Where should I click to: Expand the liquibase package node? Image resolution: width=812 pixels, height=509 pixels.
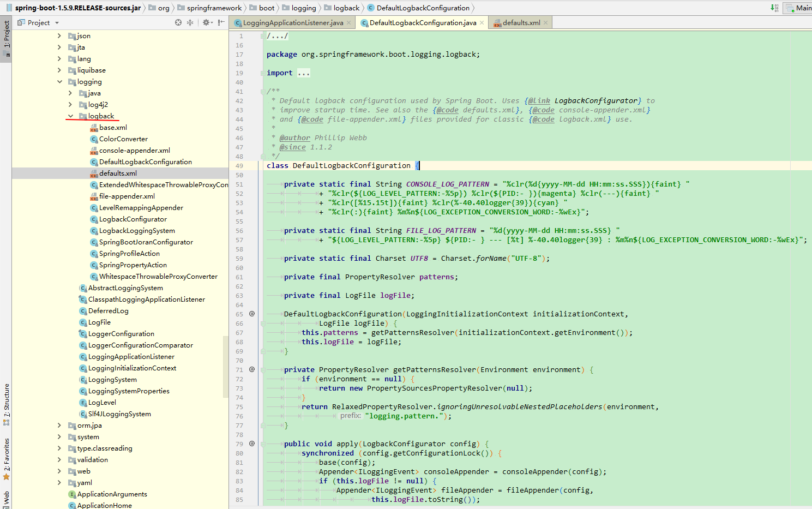(59, 70)
